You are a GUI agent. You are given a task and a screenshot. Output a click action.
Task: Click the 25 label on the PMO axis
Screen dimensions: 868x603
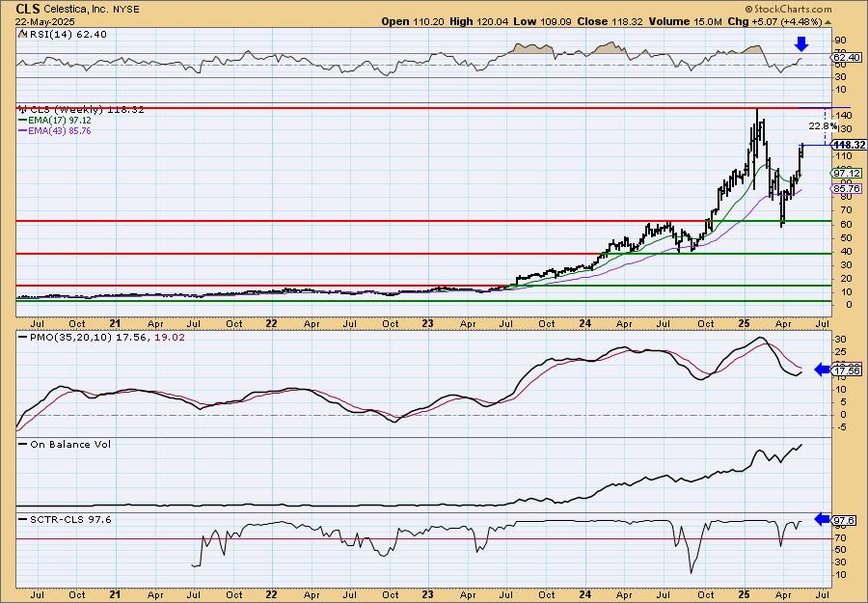[841, 351]
